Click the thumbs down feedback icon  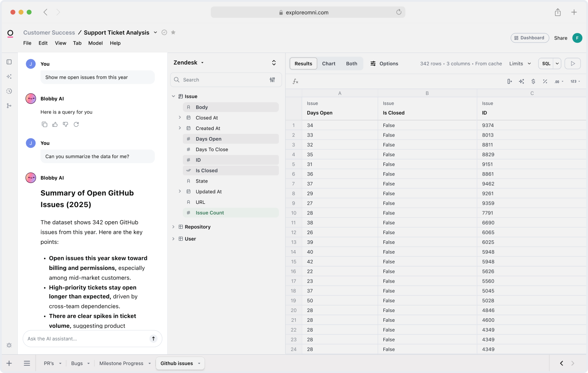(65, 125)
